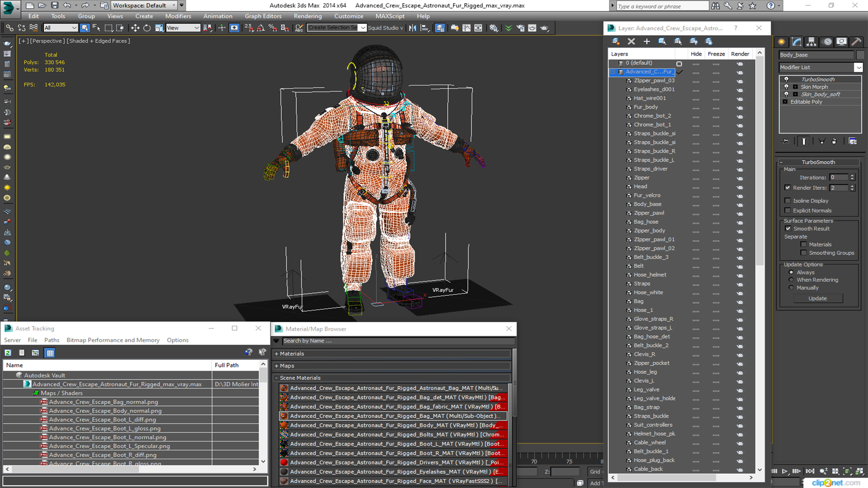Select the Select and Rotate tool
The width and height of the screenshot is (868, 488).
pyautogui.click(x=146, y=28)
